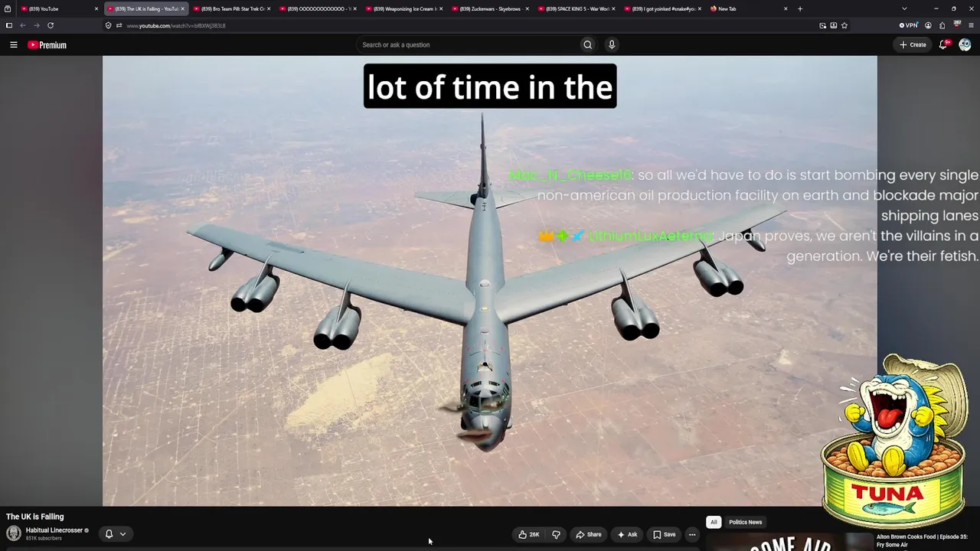Open the channel notification preferences dropdown
Screen dimensions: 980x551
(115, 534)
